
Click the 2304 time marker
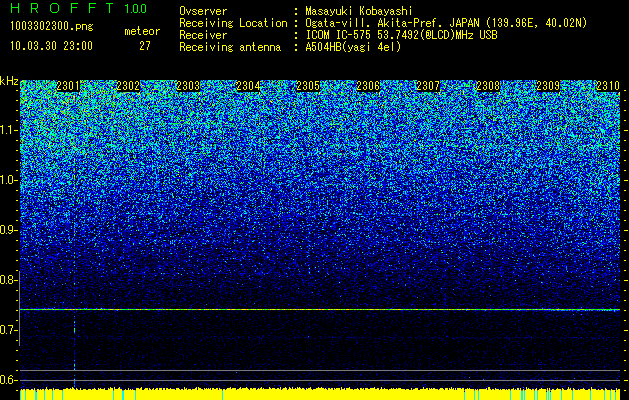pyautogui.click(x=248, y=86)
